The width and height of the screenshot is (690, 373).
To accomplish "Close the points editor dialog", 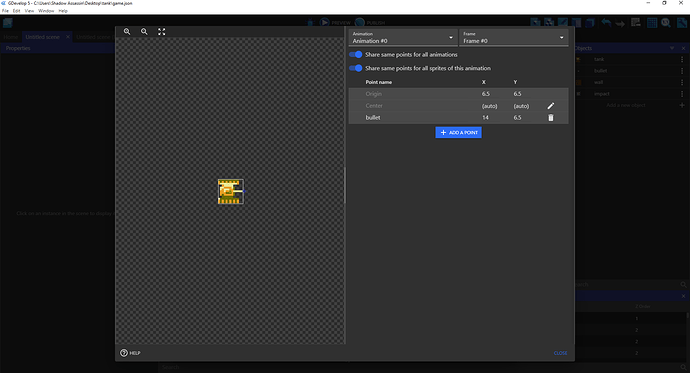I will [560, 353].
